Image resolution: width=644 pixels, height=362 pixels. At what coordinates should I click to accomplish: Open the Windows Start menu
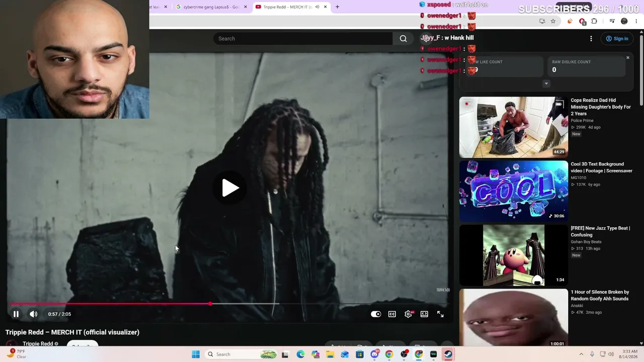coord(196,354)
